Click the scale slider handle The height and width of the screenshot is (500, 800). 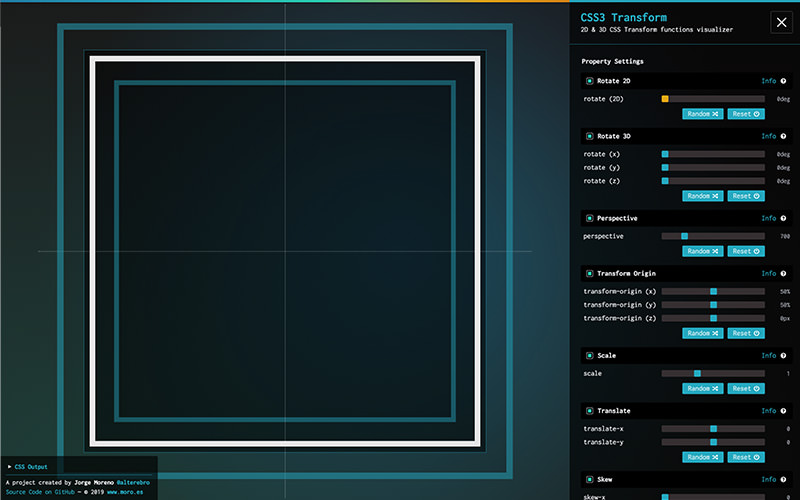click(697, 373)
